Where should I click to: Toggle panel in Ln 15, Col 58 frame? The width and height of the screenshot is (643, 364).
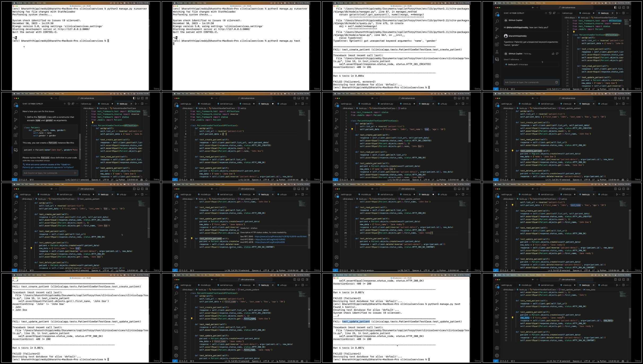pos(299,279)
